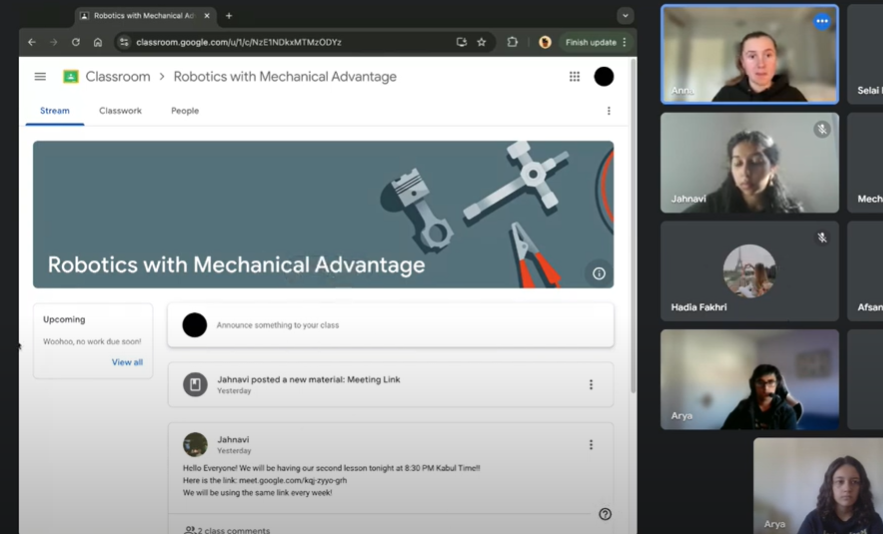Click the browser address bar URL
883x534 pixels.
tap(239, 42)
